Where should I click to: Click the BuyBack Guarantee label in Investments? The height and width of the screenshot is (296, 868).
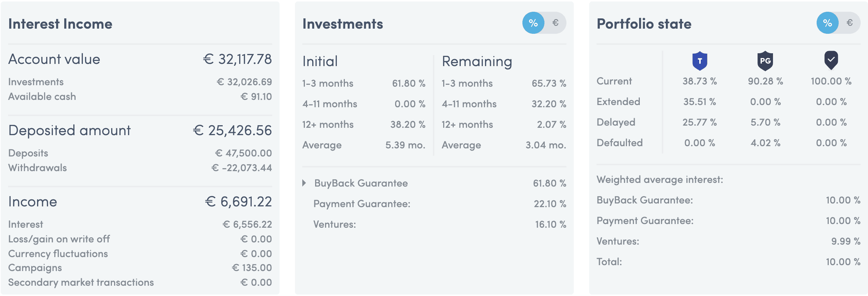[361, 183]
